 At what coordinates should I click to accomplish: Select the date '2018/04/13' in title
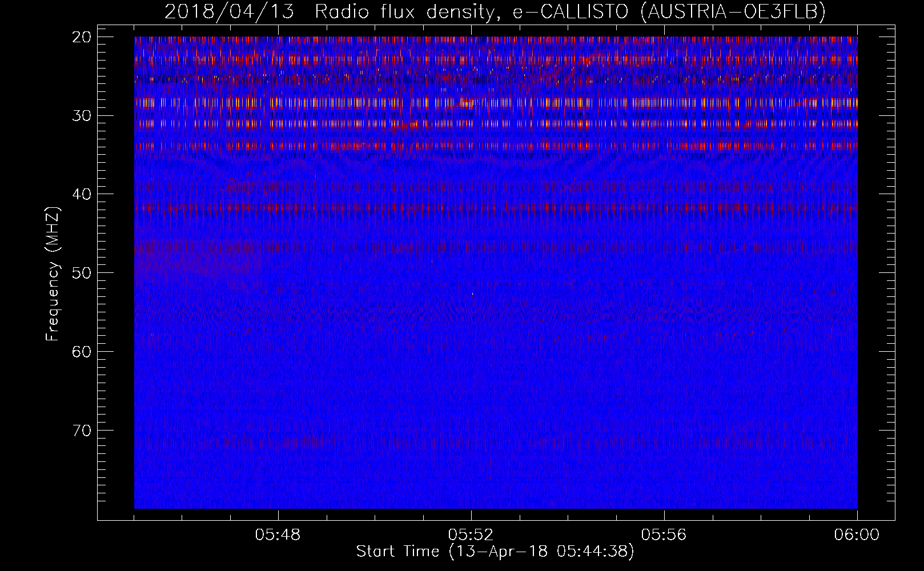click(x=230, y=11)
